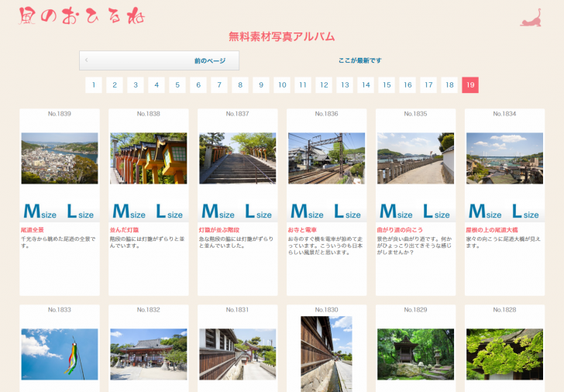Go to the previous page button
This screenshot has width=564, height=392.
159,60
